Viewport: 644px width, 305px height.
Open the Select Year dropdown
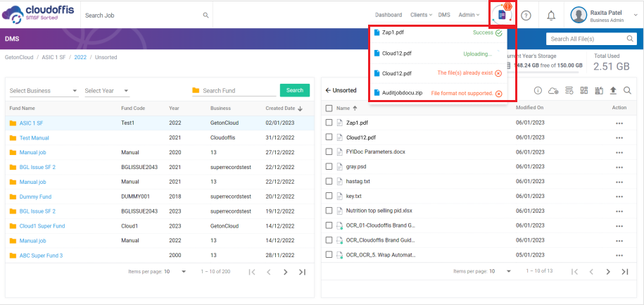point(107,91)
